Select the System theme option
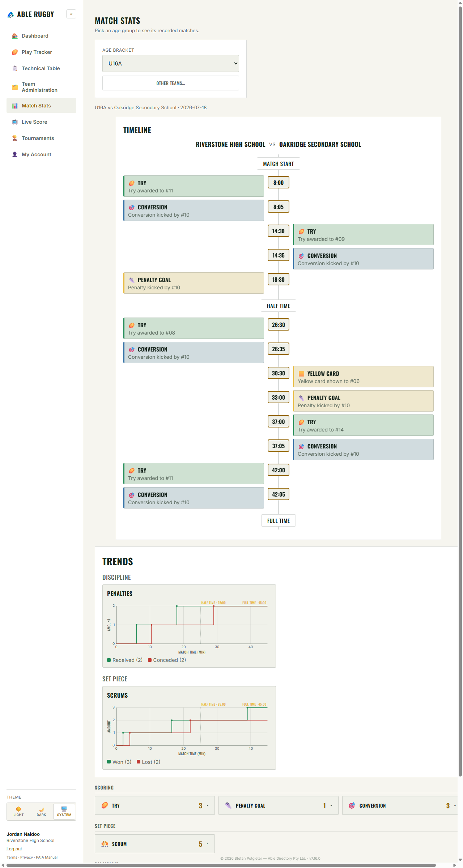 coord(64,812)
